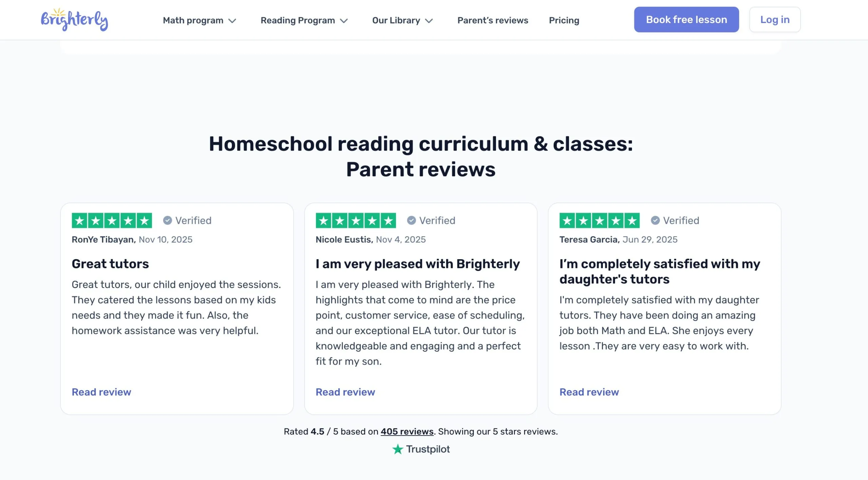
Task: Click the "I am very pleased with Brighterly" title
Action: coord(417,264)
